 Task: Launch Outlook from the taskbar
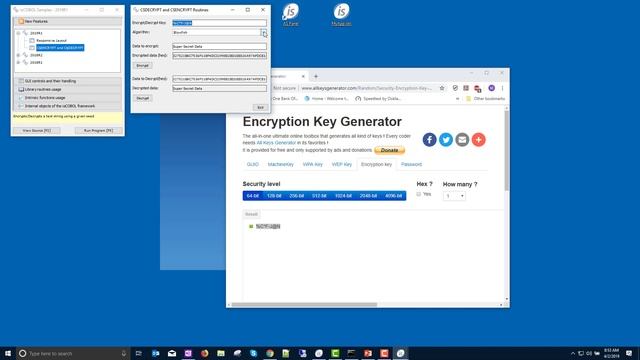click(156, 353)
